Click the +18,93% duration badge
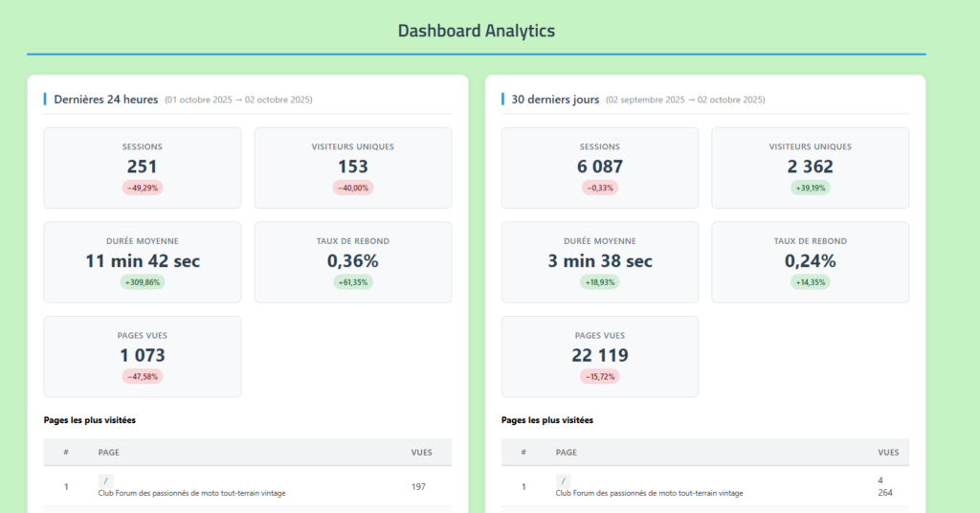Screen dimensions: 980x513 point(600,281)
